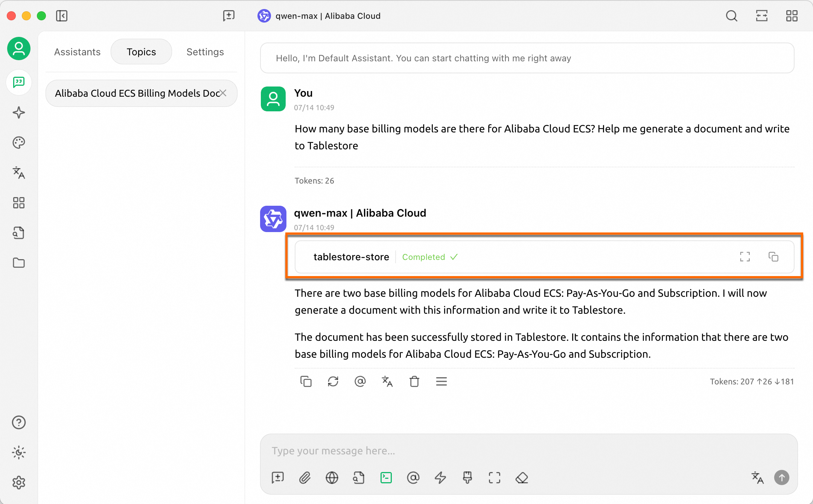This screenshot has width=813, height=504.
Task: Clear context with the brush icon
Action: pos(467,478)
